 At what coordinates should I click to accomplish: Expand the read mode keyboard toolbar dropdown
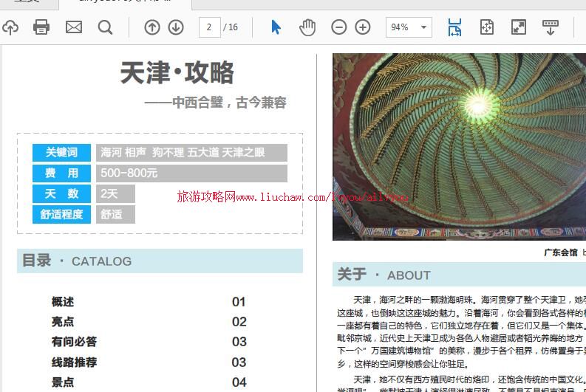[551, 27]
